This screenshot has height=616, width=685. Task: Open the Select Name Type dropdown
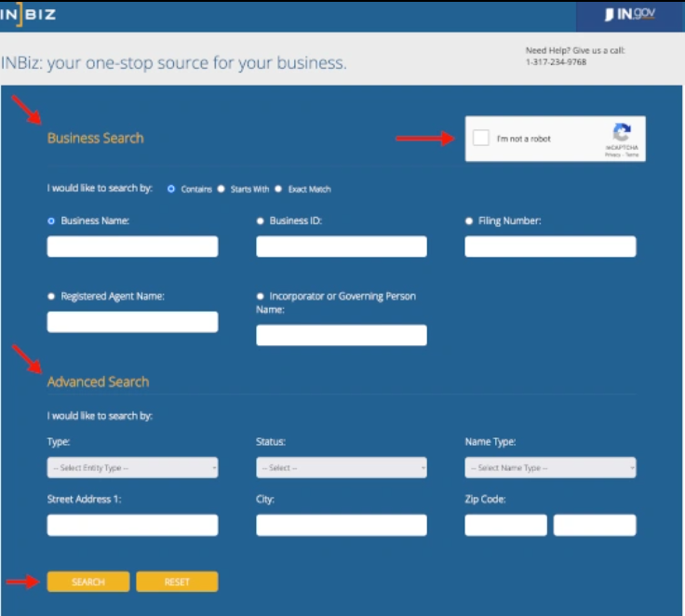(550, 468)
